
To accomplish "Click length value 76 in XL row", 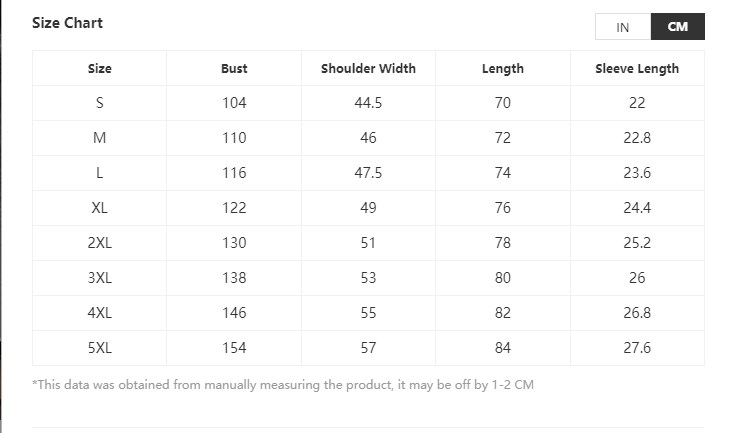I will tap(503, 208).
